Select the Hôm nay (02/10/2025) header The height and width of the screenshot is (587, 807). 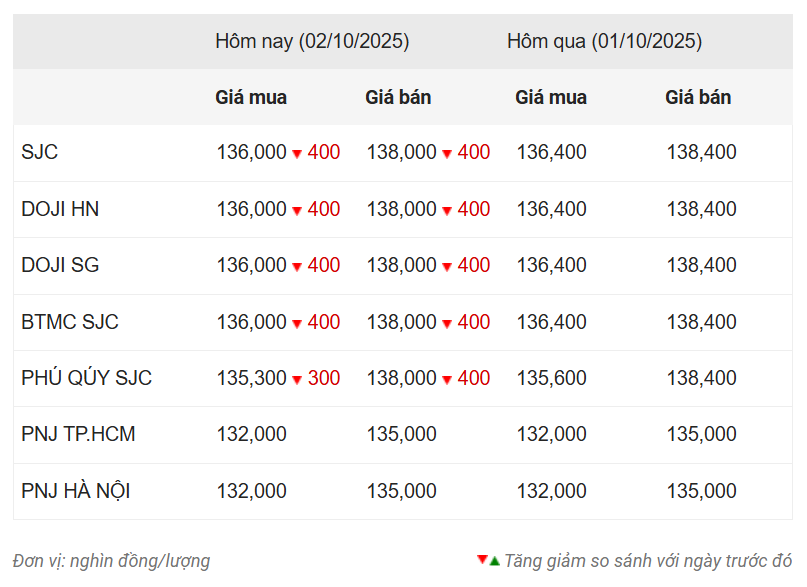pos(312,42)
